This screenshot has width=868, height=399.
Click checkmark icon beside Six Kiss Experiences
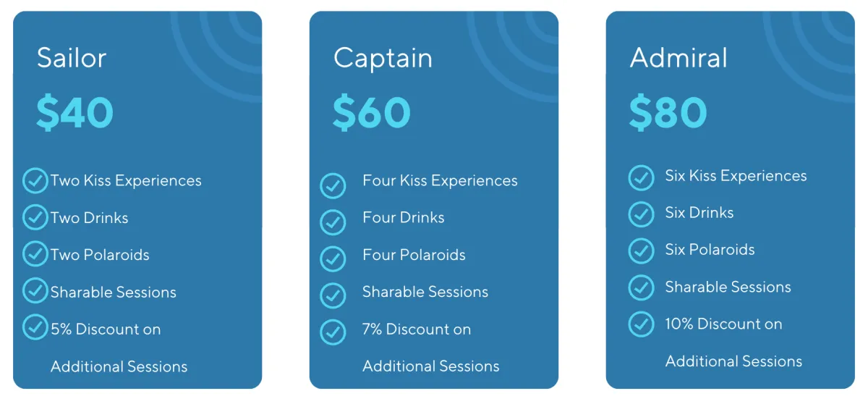coord(641,177)
